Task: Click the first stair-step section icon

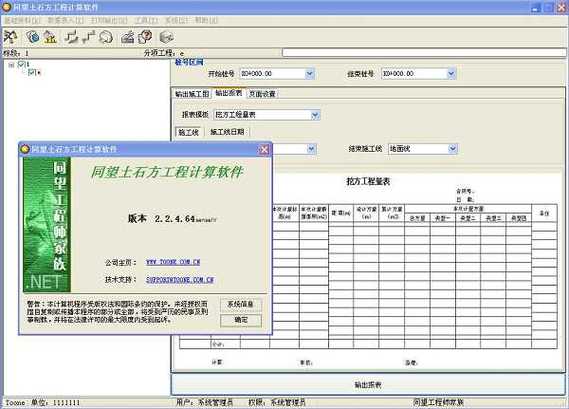Action: [72, 37]
